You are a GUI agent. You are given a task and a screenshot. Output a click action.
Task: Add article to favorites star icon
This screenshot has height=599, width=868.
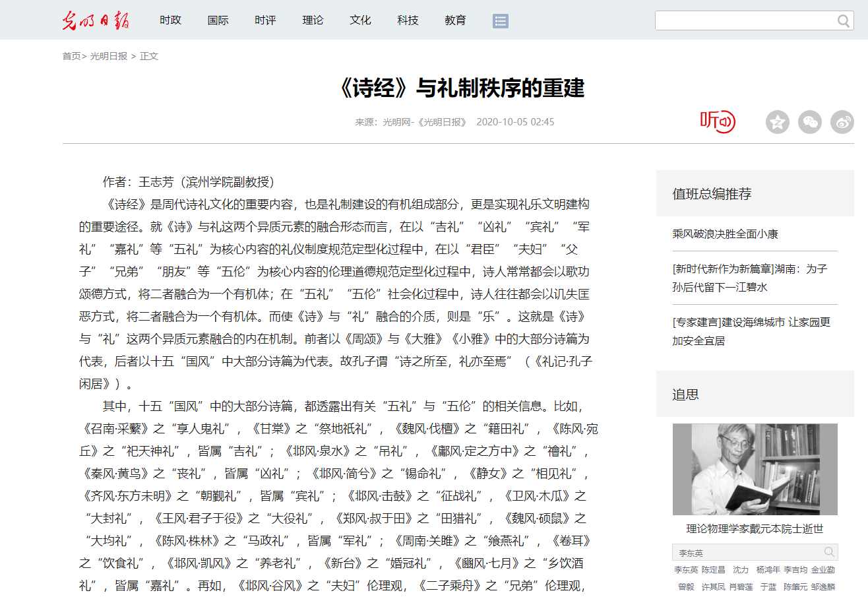(777, 122)
